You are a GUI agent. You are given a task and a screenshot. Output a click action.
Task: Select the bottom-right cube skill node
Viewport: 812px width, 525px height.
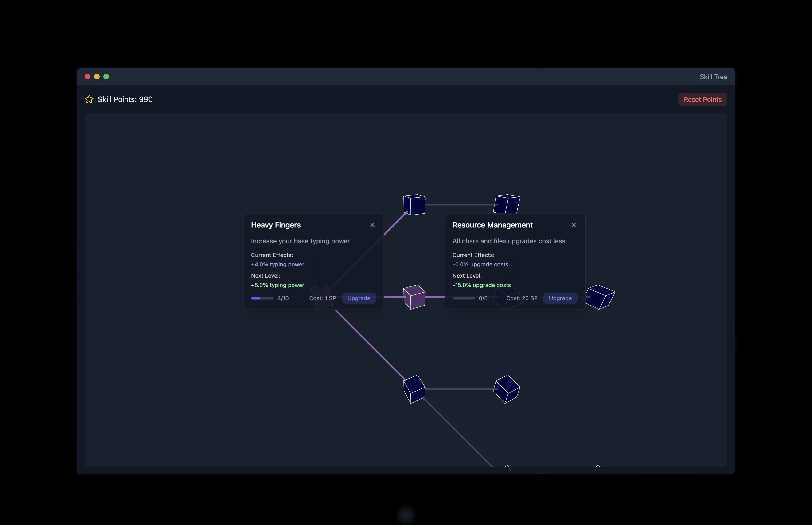coord(507,389)
